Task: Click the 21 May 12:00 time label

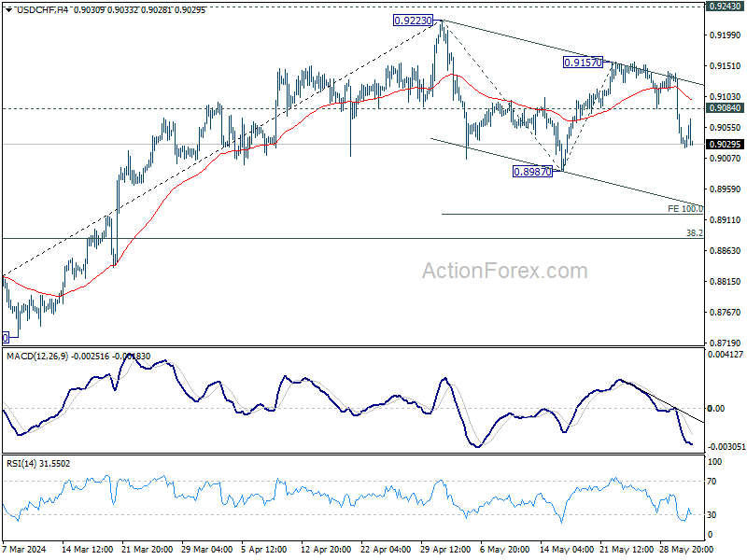Action: [625, 549]
